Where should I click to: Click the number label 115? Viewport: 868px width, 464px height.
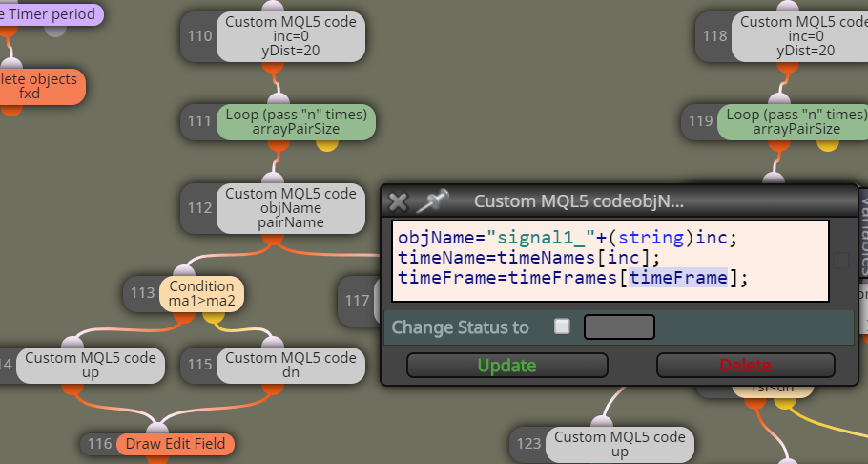click(200, 365)
